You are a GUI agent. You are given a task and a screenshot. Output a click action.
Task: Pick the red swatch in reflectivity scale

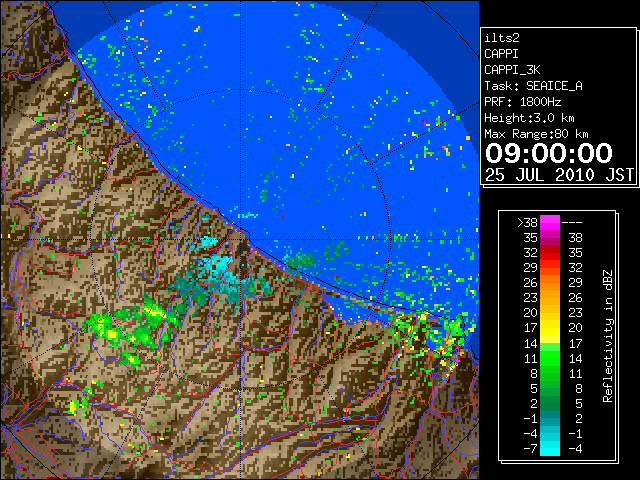[550, 253]
